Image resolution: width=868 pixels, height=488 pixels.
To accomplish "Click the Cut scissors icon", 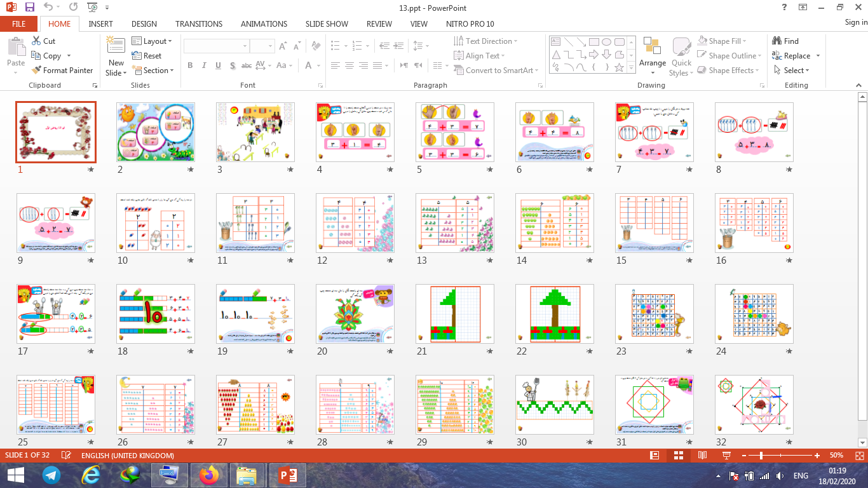I will (36, 41).
